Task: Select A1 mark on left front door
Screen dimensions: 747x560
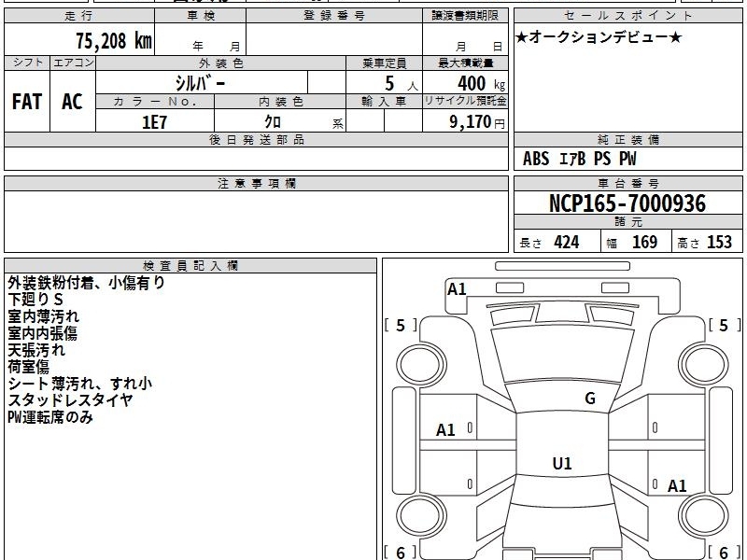Action: (x=445, y=430)
